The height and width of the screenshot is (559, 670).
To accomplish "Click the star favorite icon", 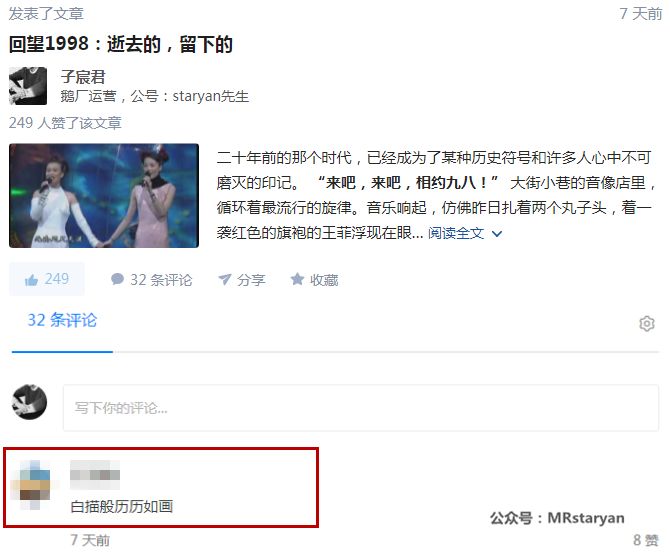I will pyautogui.click(x=297, y=279).
